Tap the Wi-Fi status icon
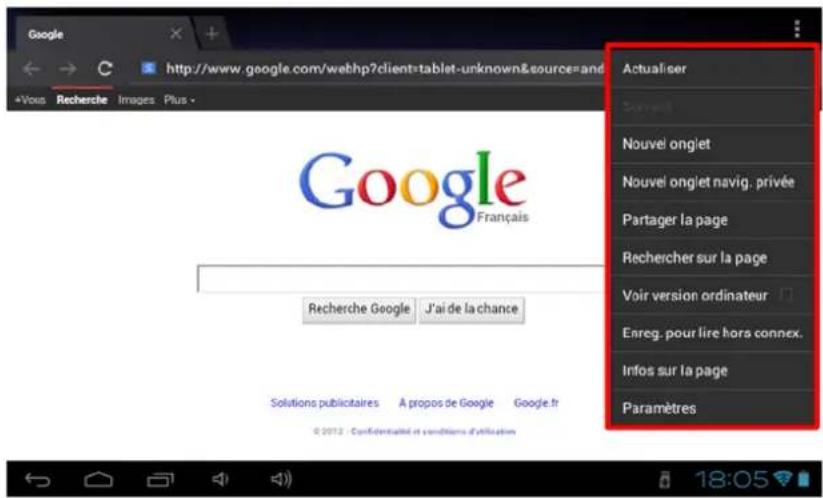Image resolution: width=823 pixels, height=498 pixels. [x=785, y=478]
